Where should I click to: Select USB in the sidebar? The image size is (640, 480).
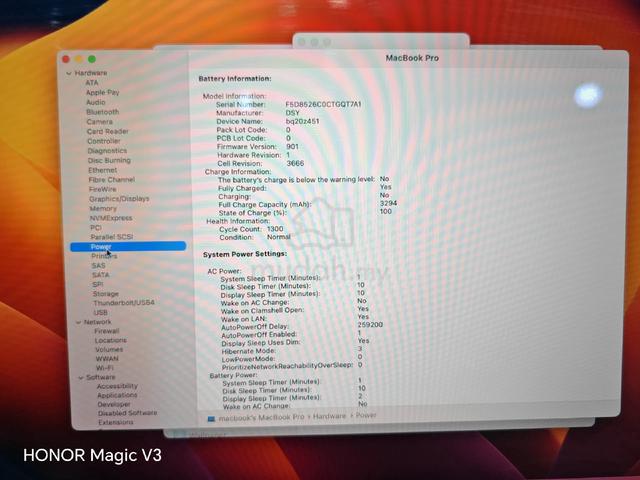pos(101,313)
